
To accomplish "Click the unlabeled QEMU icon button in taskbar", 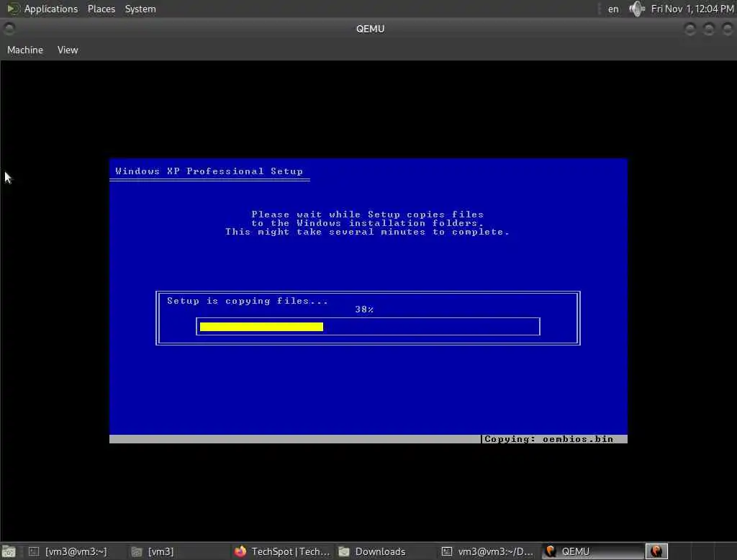I will [x=656, y=551].
